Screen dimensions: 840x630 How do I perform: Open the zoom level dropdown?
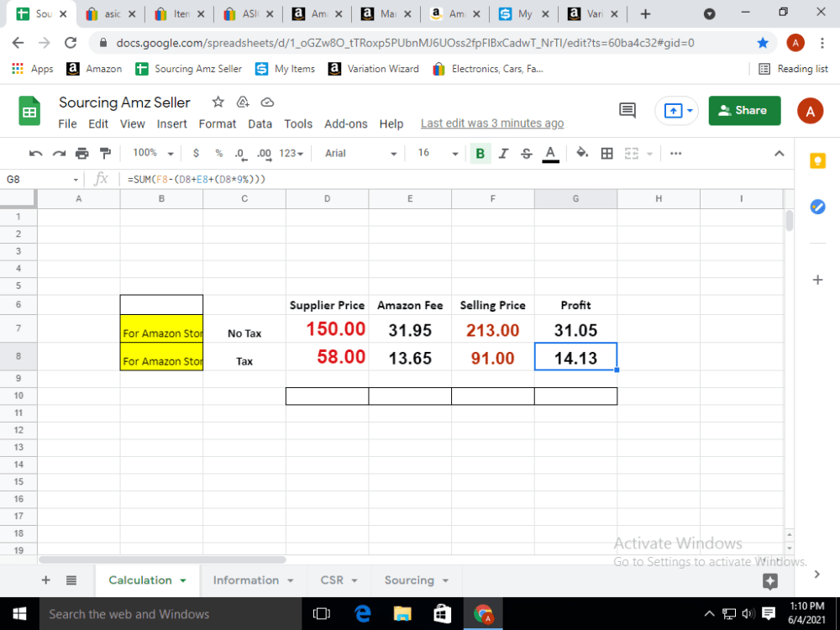[x=153, y=153]
